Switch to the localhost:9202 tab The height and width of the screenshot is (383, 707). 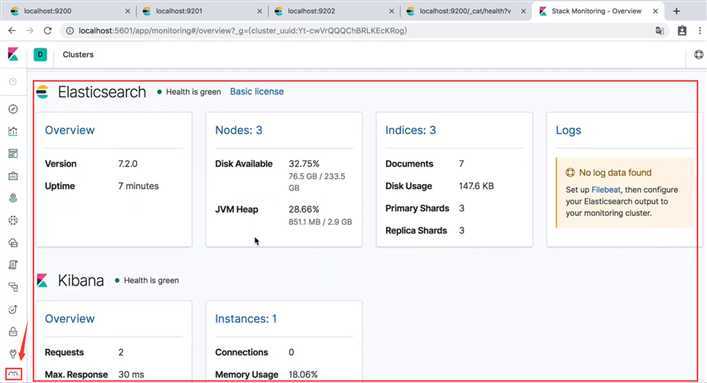[333, 11]
